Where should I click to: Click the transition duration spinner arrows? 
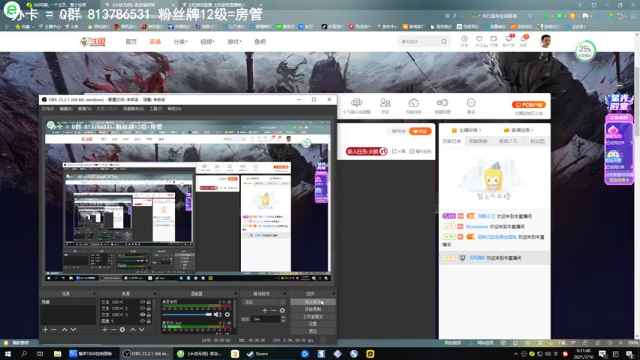[x=283, y=319]
